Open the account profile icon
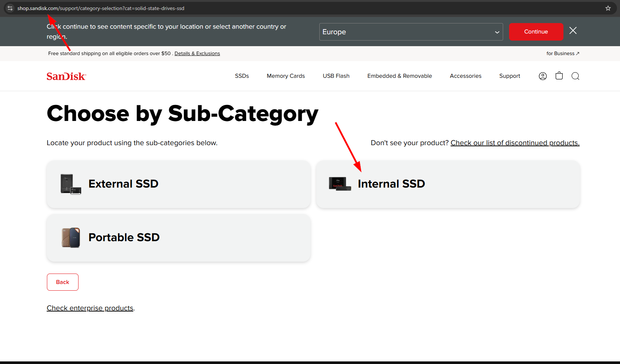The image size is (620, 364). tap(543, 76)
